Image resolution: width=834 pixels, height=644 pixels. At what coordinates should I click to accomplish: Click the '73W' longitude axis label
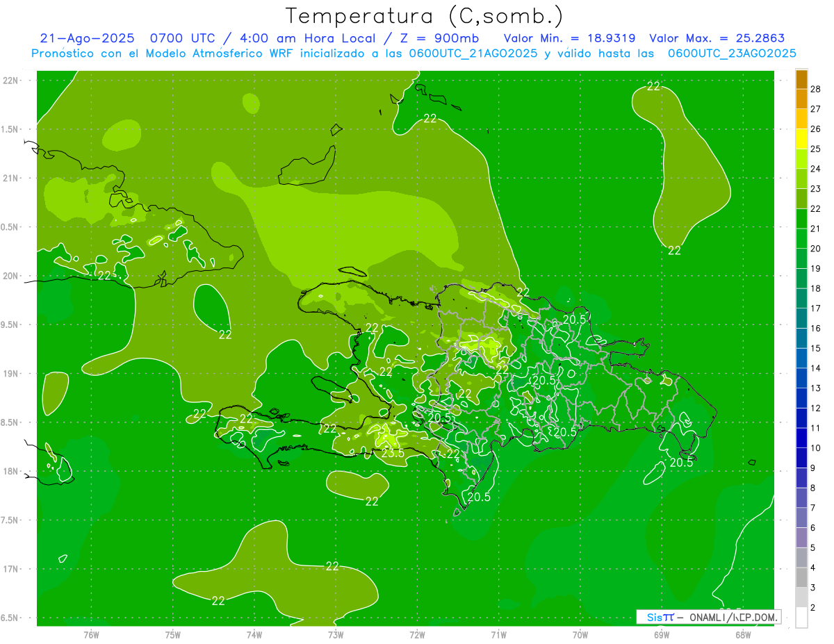pos(336,635)
